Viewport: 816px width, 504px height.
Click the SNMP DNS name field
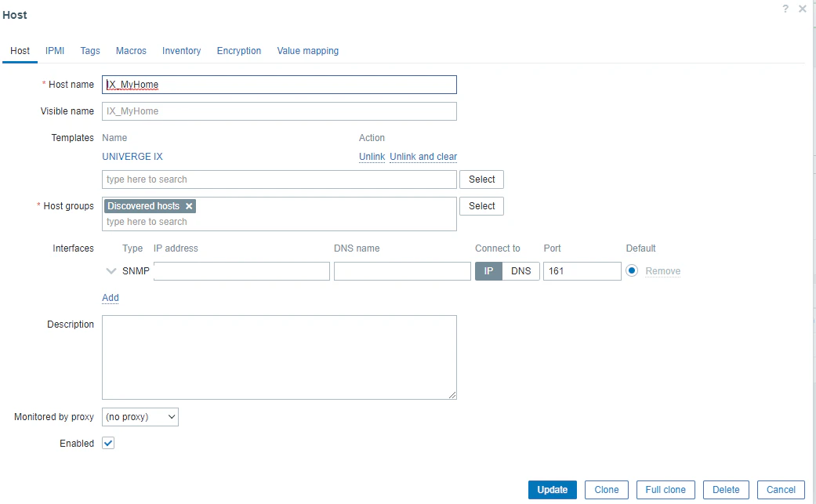click(x=402, y=271)
